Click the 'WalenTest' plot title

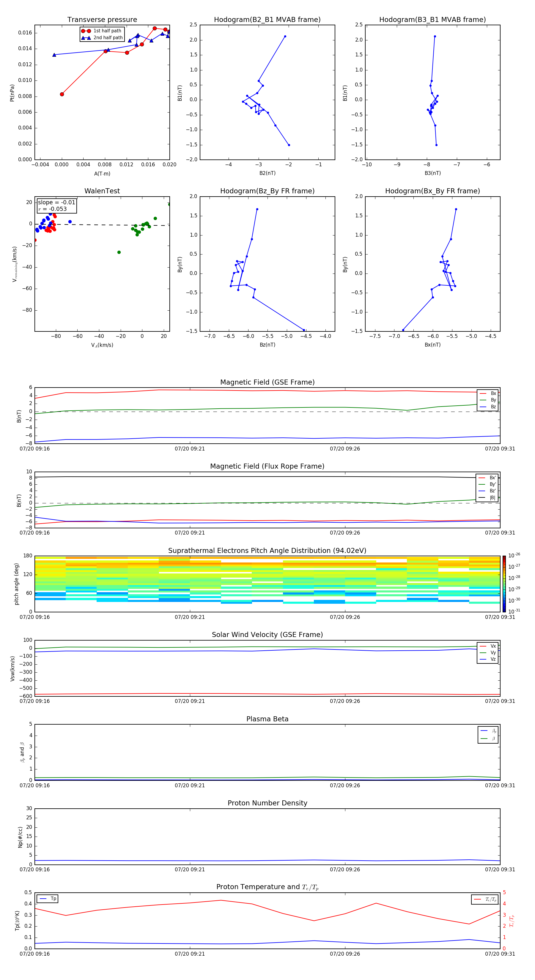pyautogui.click(x=102, y=191)
